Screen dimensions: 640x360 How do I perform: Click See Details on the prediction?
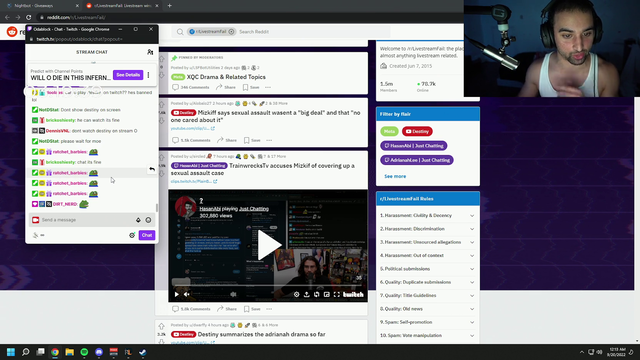pos(128,75)
